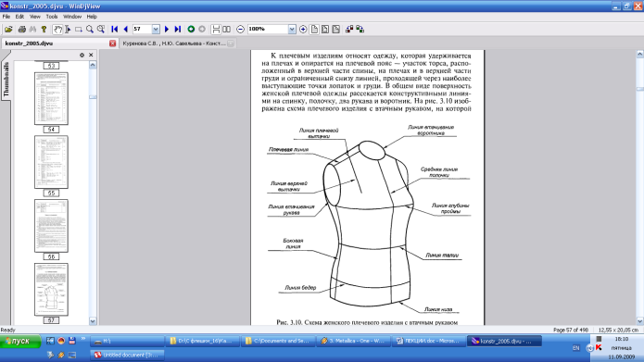Toggle continuous page layout mode
This screenshot has height=362, width=644.
click(x=216, y=29)
